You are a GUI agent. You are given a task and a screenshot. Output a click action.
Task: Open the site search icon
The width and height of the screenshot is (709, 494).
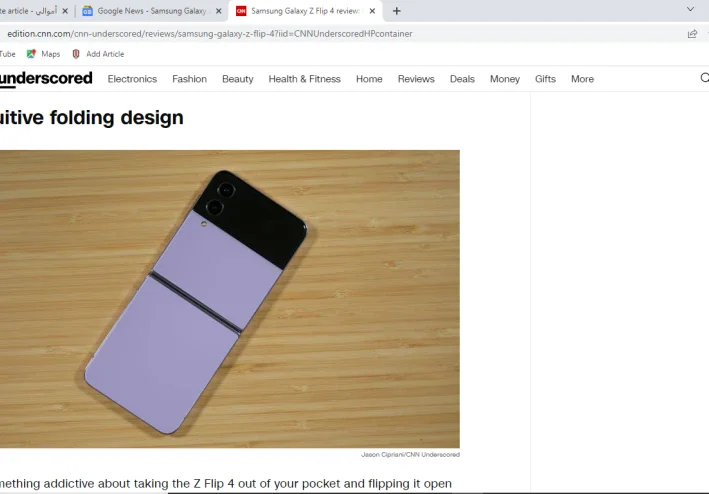tap(704, 78)
